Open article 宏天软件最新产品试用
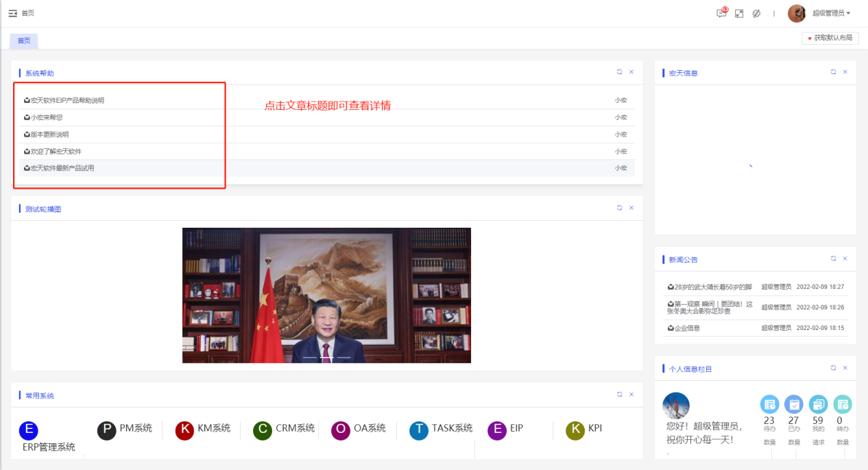Screen dimensions: 868x470 62,168
